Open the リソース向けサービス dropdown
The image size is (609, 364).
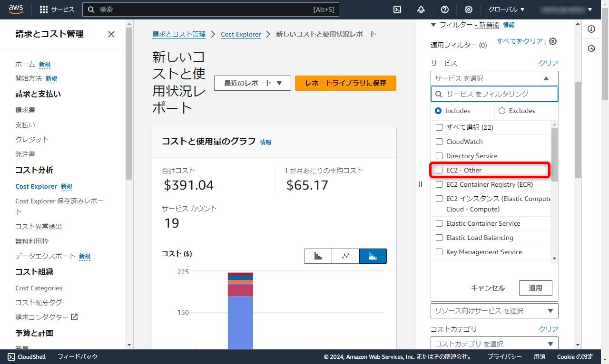(494, 310)
